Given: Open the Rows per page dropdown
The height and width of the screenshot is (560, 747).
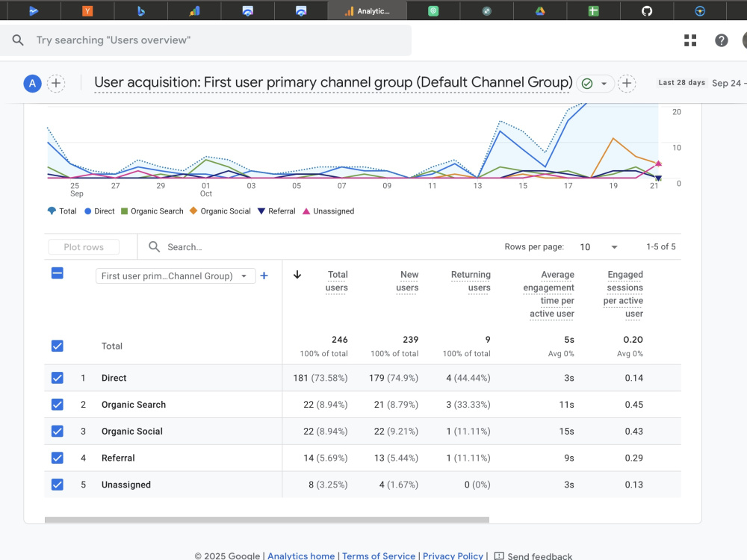Looking at the screenshot, I should click(598, 246).
